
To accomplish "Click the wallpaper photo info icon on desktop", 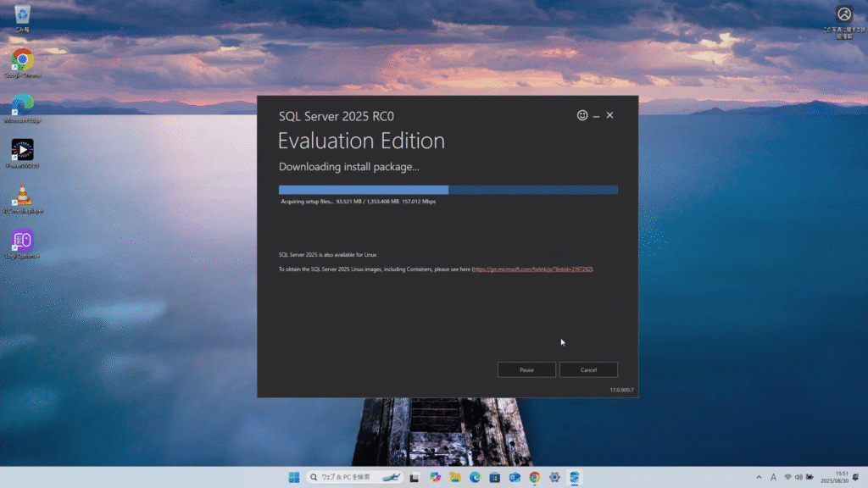I will coord(844,21).
